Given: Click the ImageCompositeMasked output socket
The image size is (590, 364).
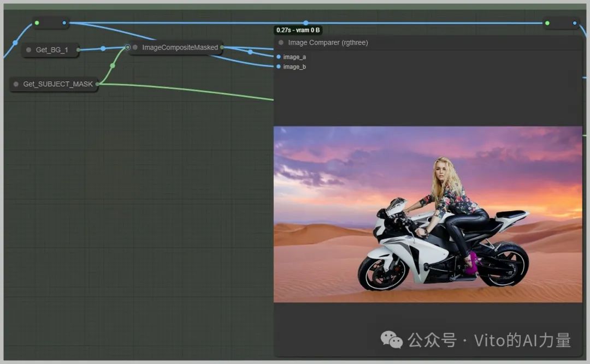Looking at the screenshot, I should [222, 47].
